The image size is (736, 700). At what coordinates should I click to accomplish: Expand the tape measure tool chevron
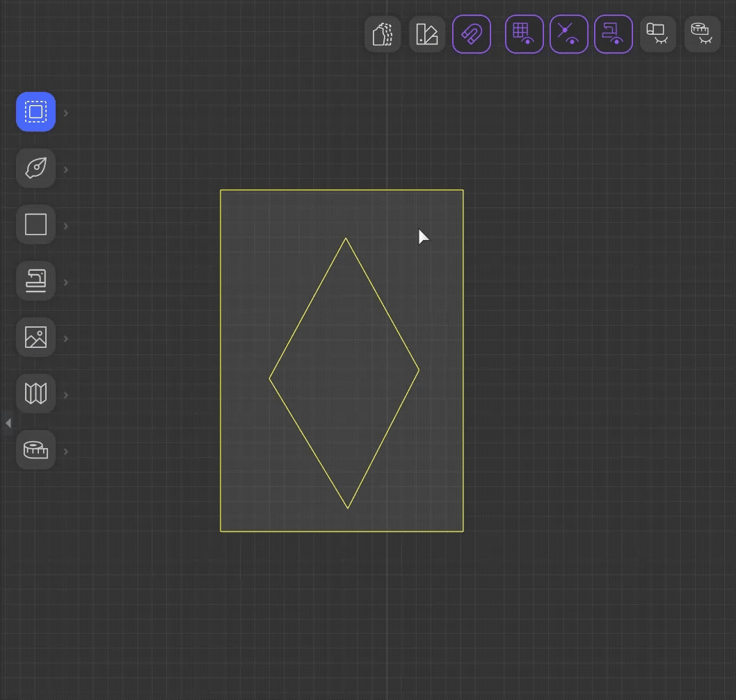pos(66,451)
